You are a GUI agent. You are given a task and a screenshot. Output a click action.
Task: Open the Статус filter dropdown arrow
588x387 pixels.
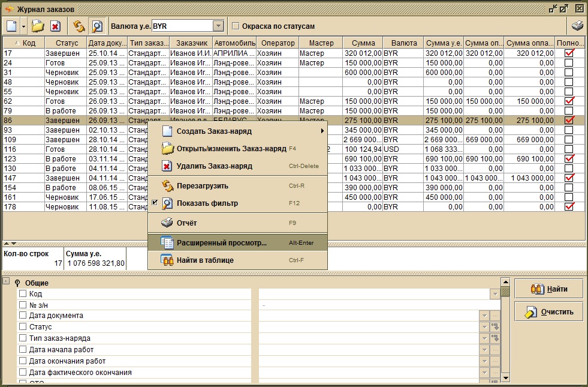click(484, 328)
